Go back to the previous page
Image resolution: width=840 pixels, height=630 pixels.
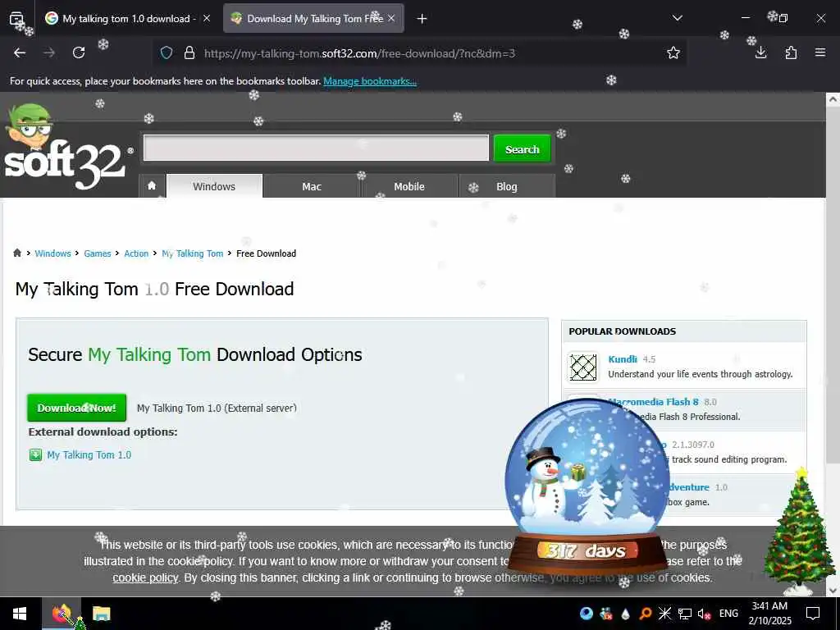[20, 52]
